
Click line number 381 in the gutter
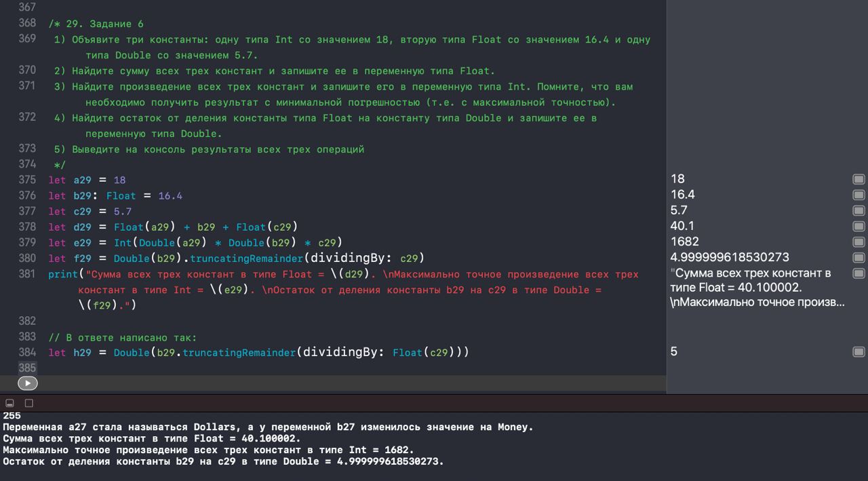point(27,274)
